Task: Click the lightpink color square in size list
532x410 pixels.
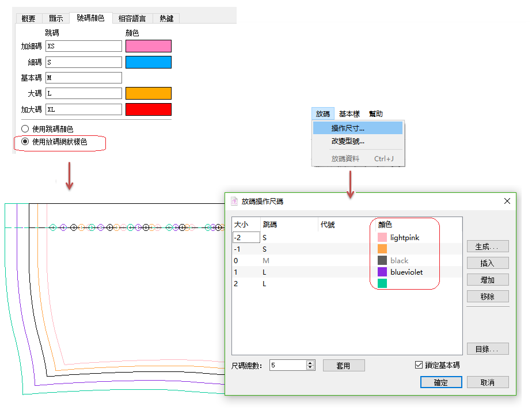Action: [x=382, y=237]
